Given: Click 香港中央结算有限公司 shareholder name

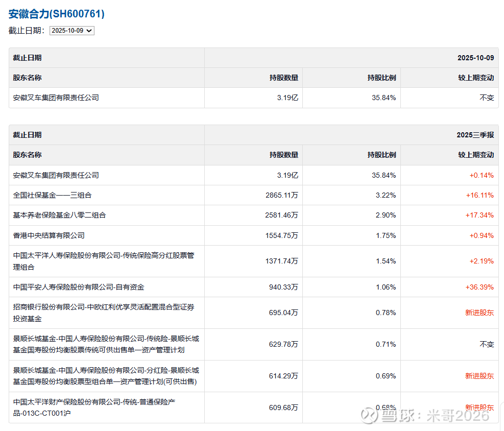Looking at the screenshot, I should click(49, 235).
